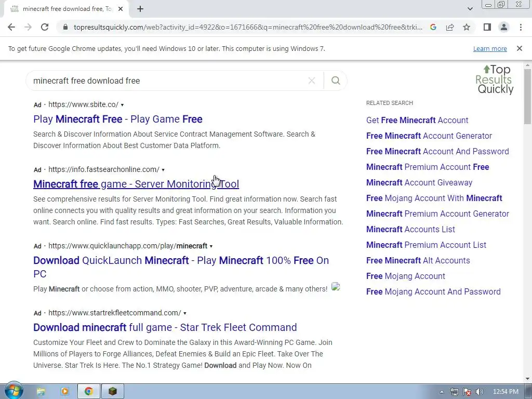Viewport: 532px width, 399px height.
Task: View site information via the lock icon
Action: click(65, 27)
